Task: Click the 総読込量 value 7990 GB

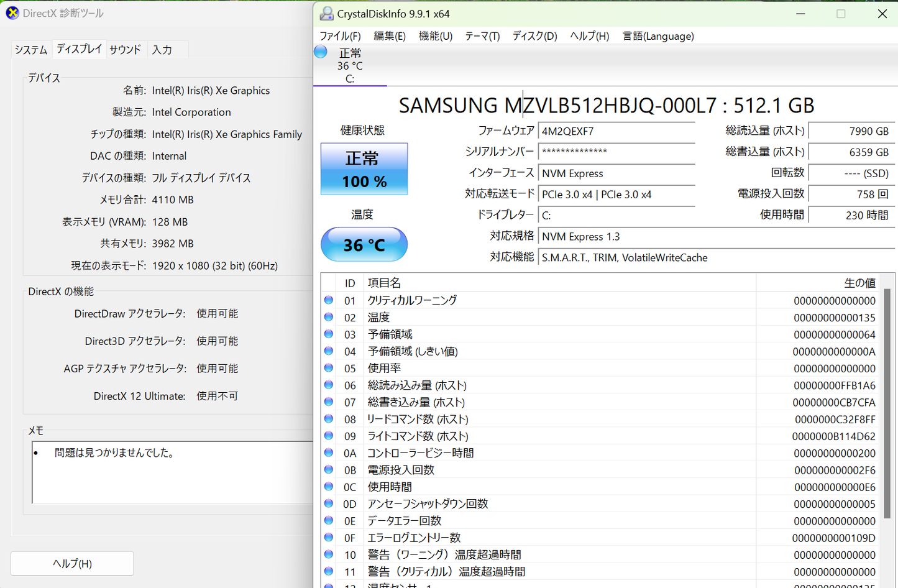Action: click(x=851, y=131)
